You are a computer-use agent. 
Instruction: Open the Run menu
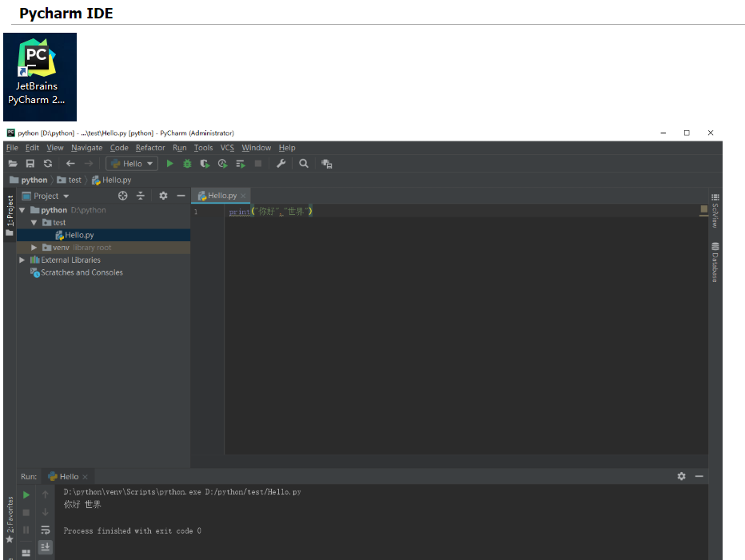[180, 148]
